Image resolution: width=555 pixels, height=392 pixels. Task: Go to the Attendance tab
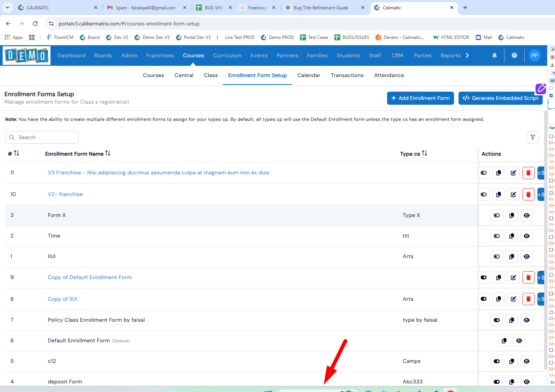pos(389,75)
